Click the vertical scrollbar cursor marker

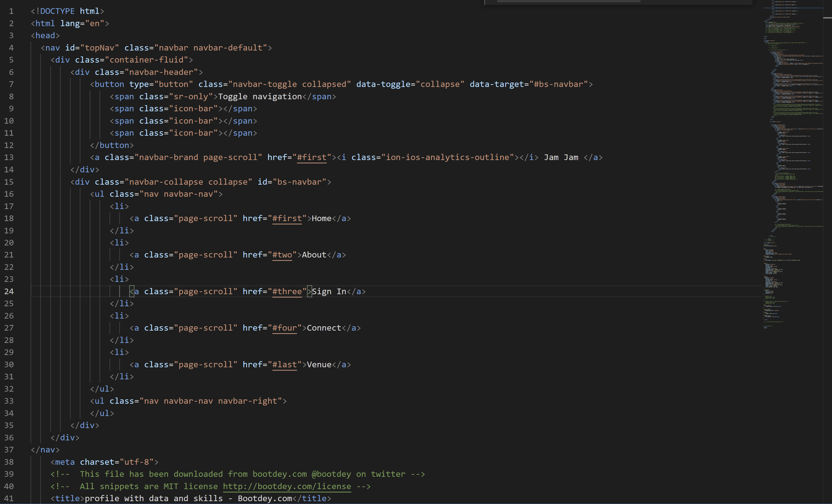[828, 17]
